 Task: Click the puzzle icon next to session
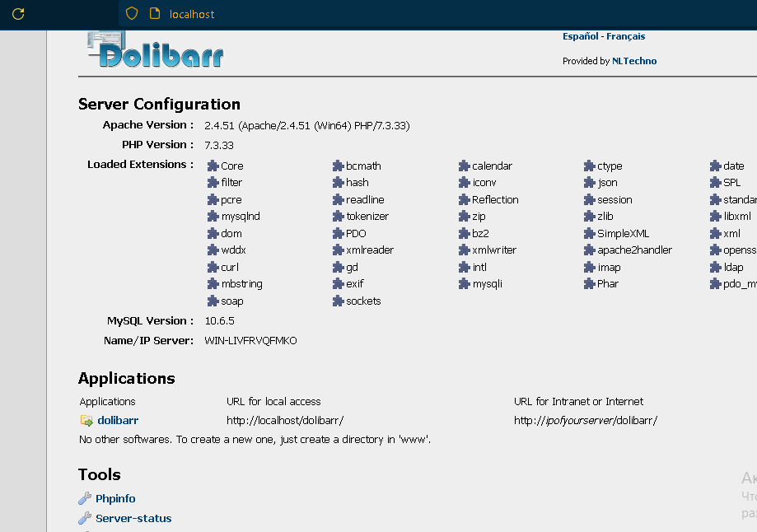click(x=589, y=200)
